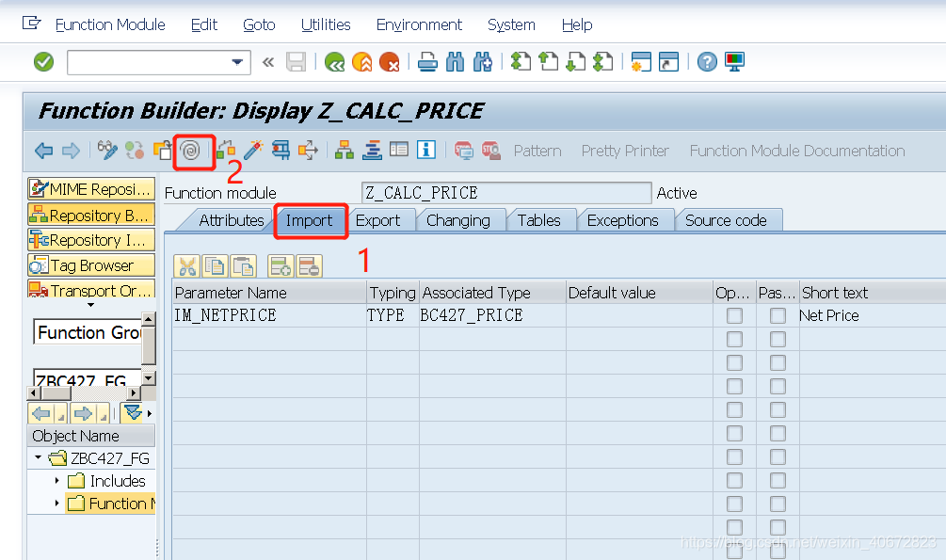Click the red Cancel icon
Screen dimensions: 946x560
[390, 61]
